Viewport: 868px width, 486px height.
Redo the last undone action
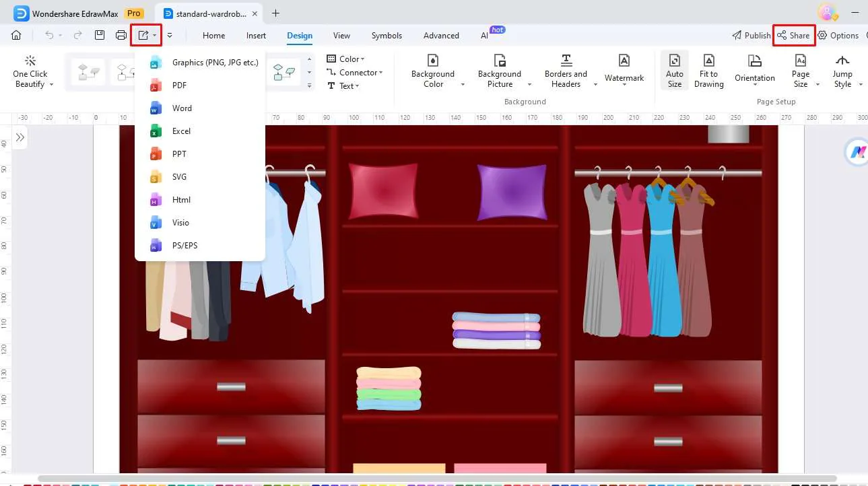point(78,35)
